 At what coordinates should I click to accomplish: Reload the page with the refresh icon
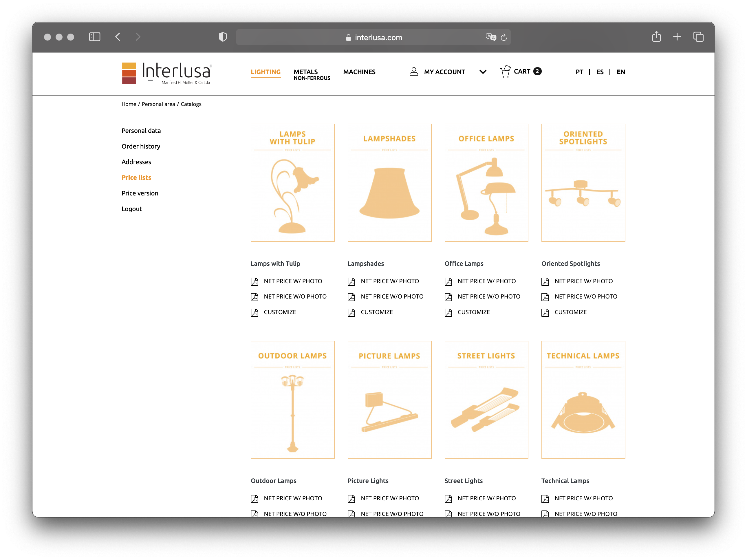(504, 37)
